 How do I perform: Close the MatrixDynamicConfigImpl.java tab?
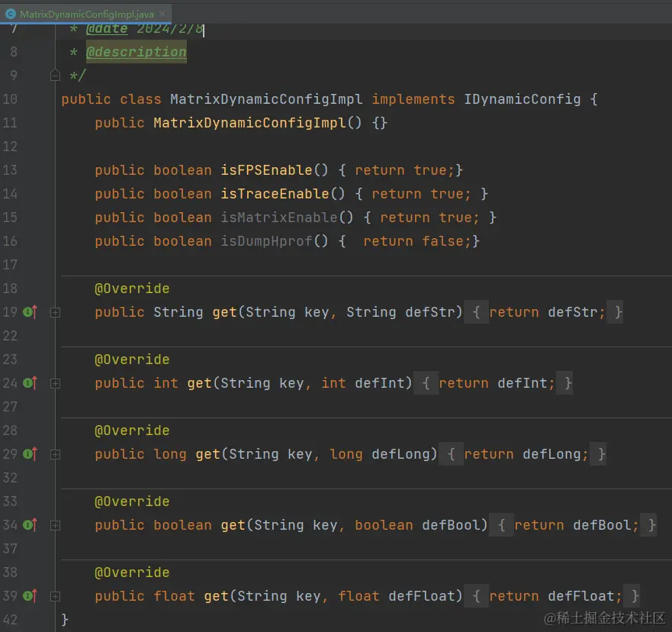(162, 14)
